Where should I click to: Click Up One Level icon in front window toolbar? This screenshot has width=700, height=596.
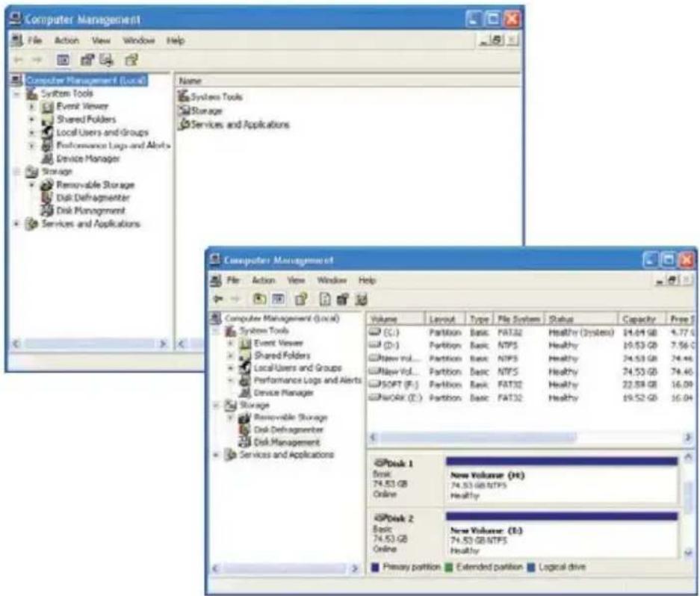coord(259,299)
